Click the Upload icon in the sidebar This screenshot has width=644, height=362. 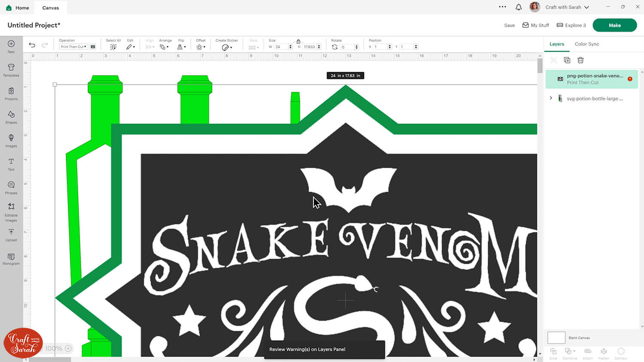click(x=11, y=234)
